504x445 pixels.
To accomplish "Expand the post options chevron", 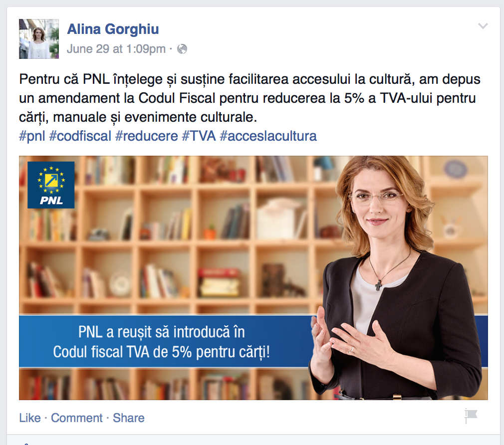I will 483,26.
